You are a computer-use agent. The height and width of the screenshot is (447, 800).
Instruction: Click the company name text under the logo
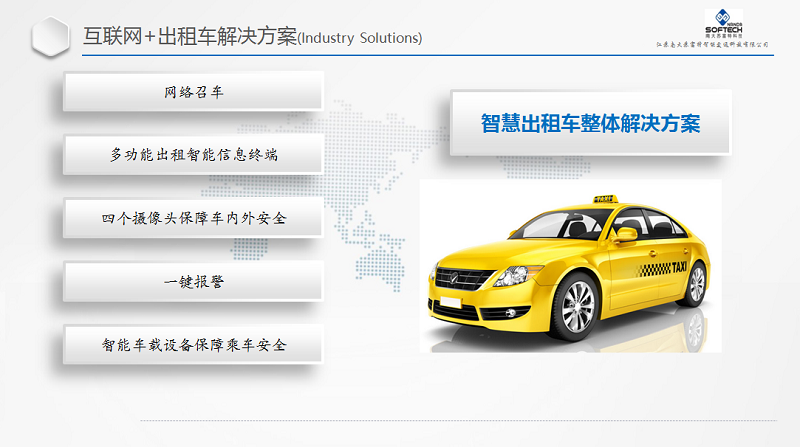(712, 45)
